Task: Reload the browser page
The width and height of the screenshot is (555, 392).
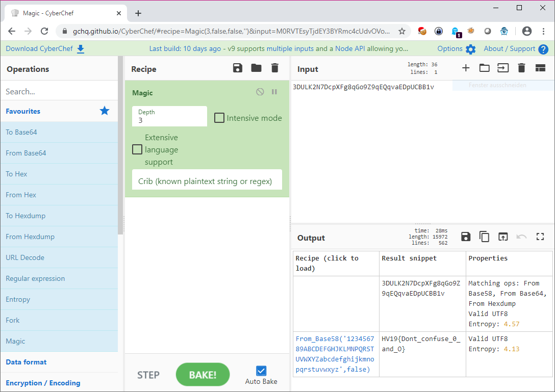Action: pyautogui.click(x=44, y=31)
